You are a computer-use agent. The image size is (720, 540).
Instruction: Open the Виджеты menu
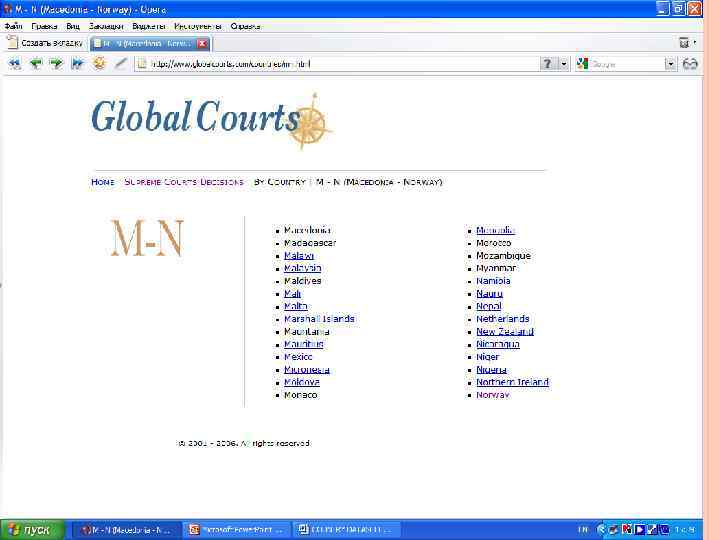[x=149, y=26]
